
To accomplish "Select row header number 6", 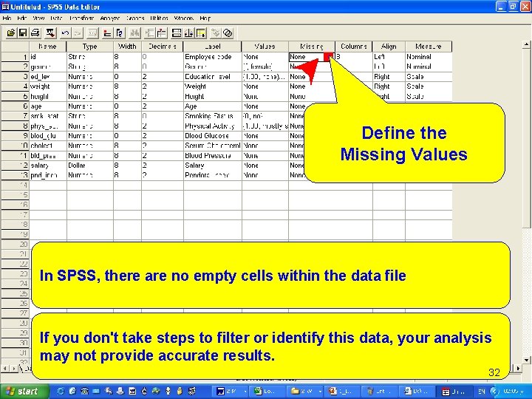I will [15, 106].
